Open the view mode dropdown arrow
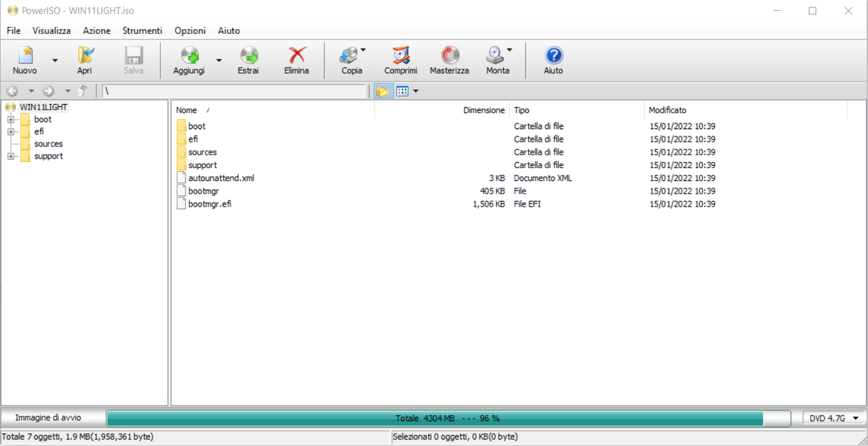This screenshot has width=868, height=446. pos(416,91)
